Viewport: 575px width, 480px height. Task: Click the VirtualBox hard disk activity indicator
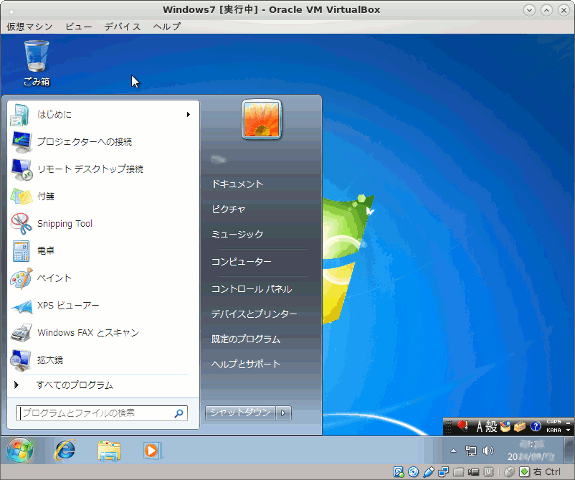click(x=399, y=472)
